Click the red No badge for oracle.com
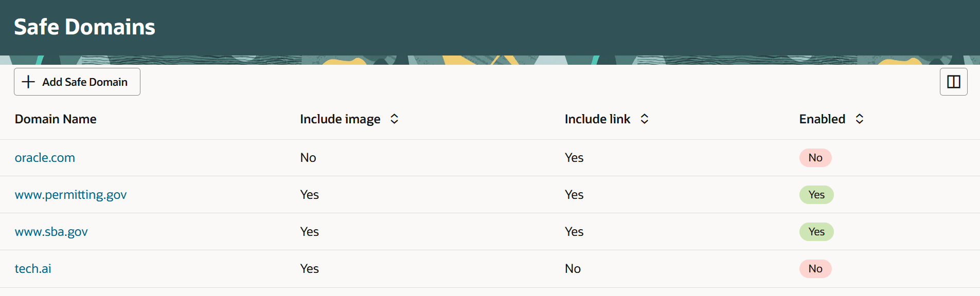Screen dimensions: 980x296 pos(815,158)
